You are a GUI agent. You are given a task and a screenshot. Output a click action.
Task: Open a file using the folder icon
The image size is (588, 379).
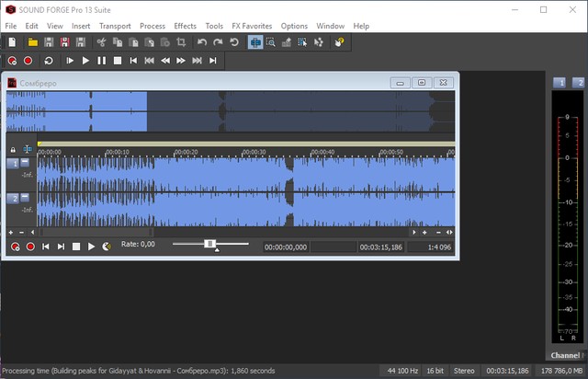point(32,42)
